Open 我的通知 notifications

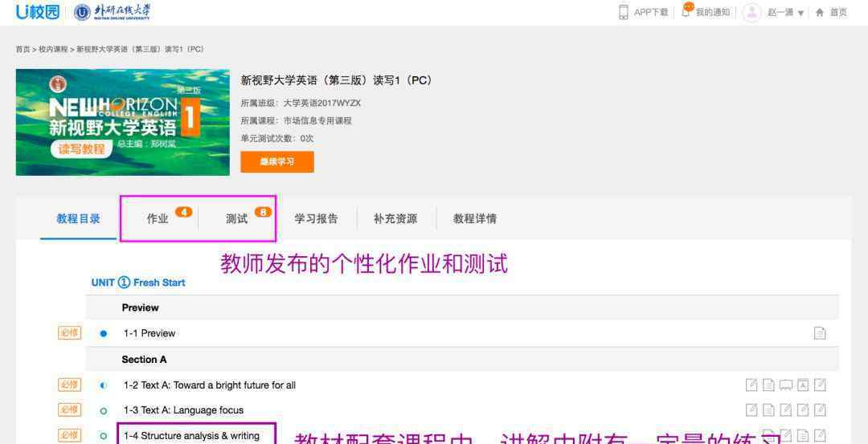click(x=712, y=12)
